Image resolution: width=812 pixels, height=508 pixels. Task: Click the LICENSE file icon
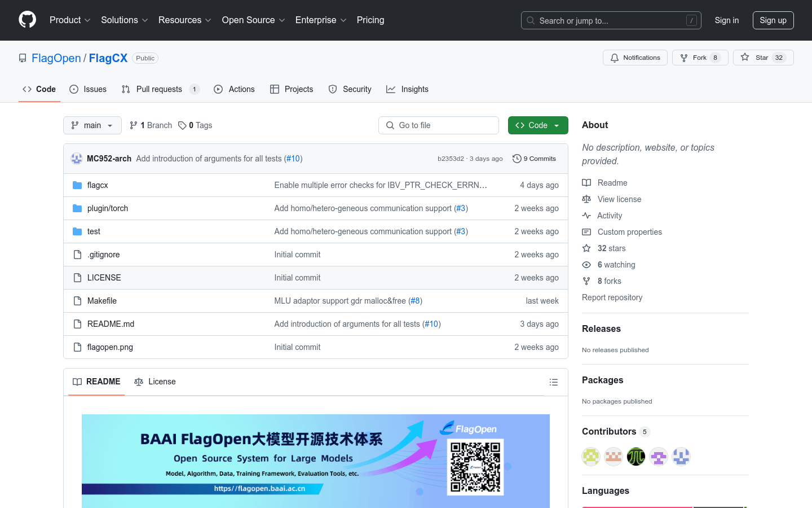point(77,278)
